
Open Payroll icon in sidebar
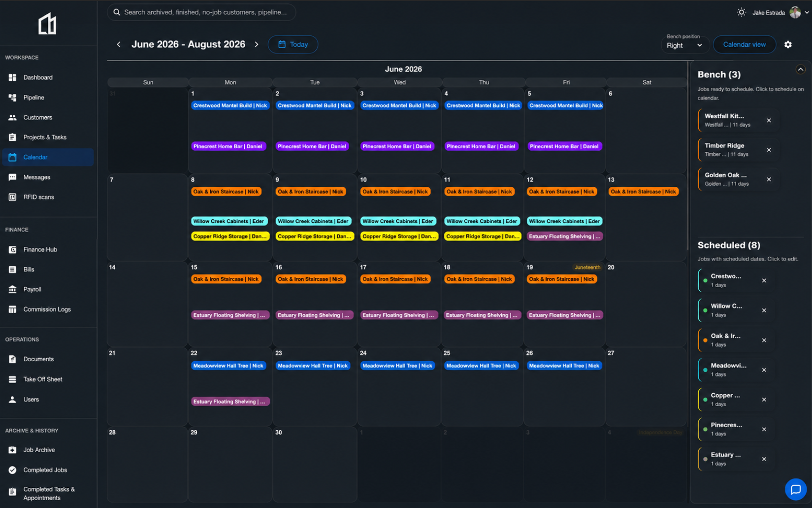[x=12, y=289]
